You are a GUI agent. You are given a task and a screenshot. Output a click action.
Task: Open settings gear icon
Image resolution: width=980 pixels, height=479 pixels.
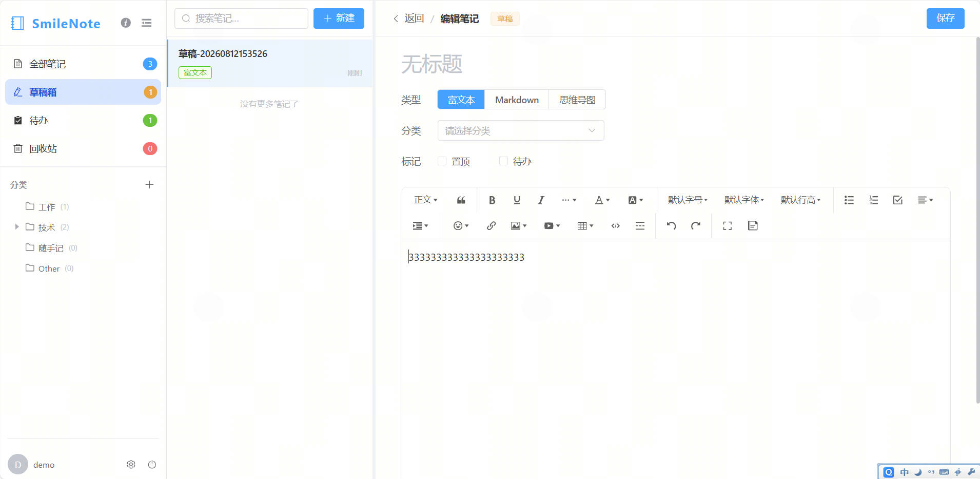(131, 464)
